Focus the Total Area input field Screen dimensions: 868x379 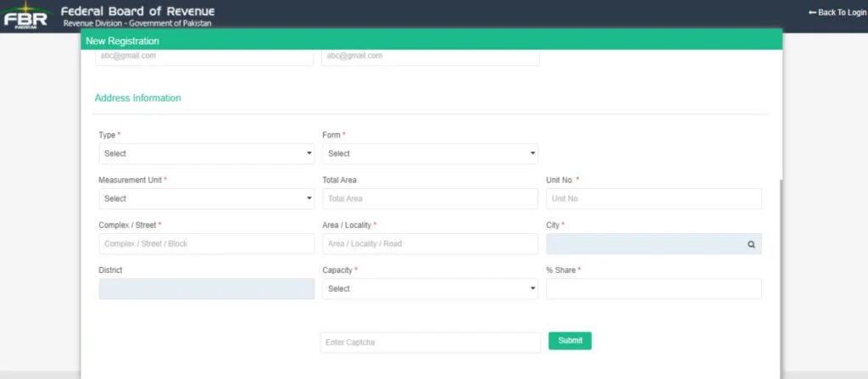[x=430, y=198]
